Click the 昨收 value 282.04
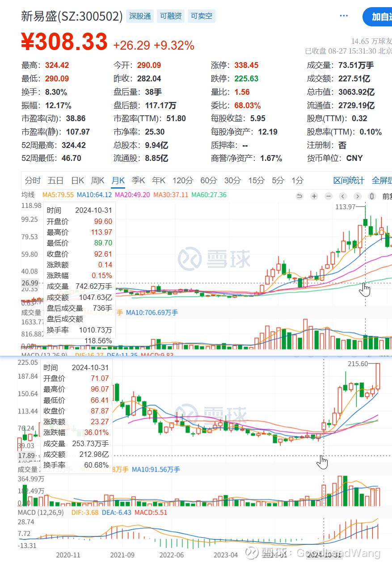This screenshot has width=392, height=565. [x=149, y=79]
